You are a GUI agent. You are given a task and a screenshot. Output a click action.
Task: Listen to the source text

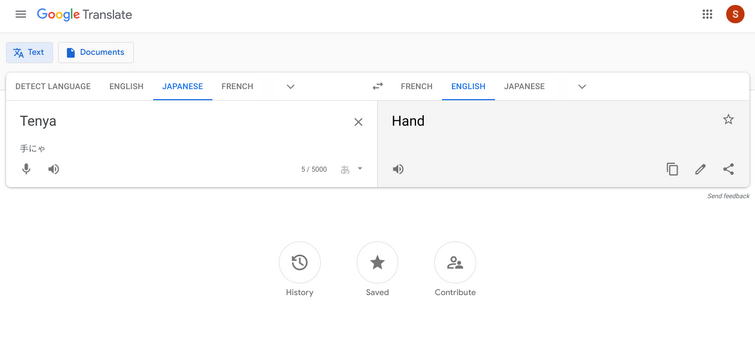(x=53, y=169)
